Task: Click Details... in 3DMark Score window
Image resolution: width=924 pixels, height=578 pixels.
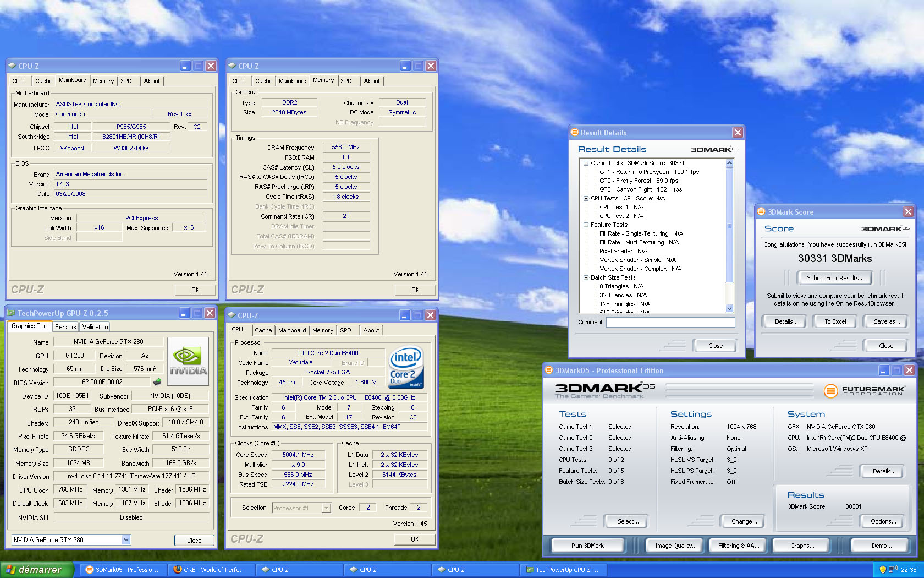Action: (786, 321)
